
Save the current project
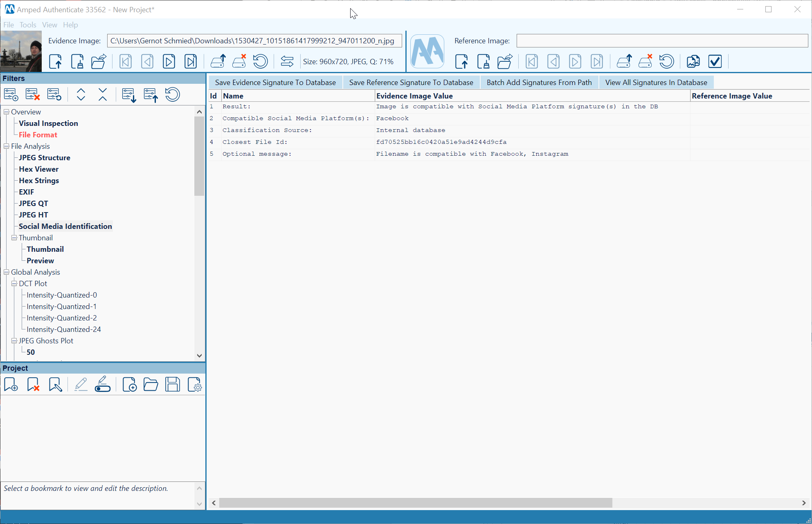tap(173, 384)
